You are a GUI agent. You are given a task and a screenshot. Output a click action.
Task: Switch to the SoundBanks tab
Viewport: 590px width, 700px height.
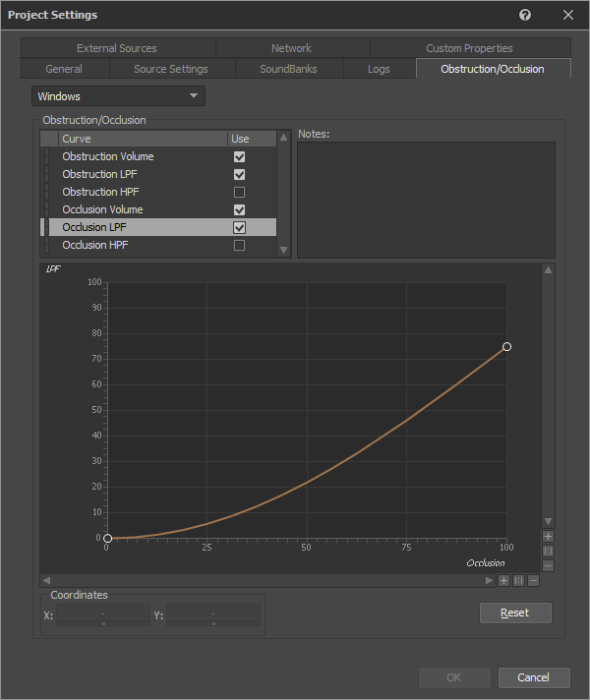289,69
